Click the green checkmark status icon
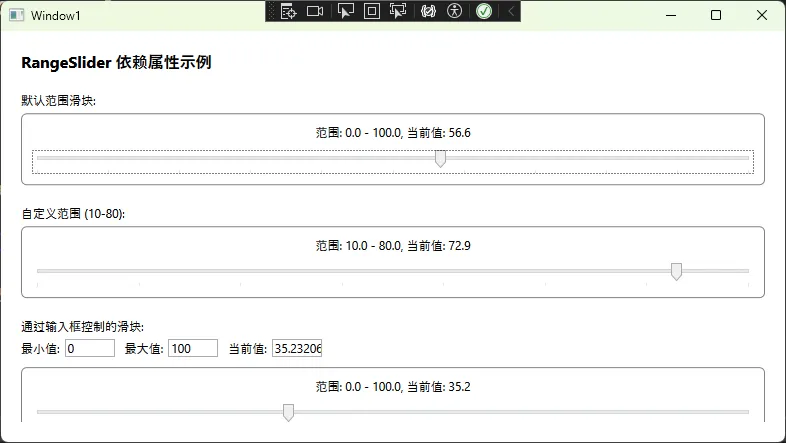This screenshot has height=443, width=786. 483,11
